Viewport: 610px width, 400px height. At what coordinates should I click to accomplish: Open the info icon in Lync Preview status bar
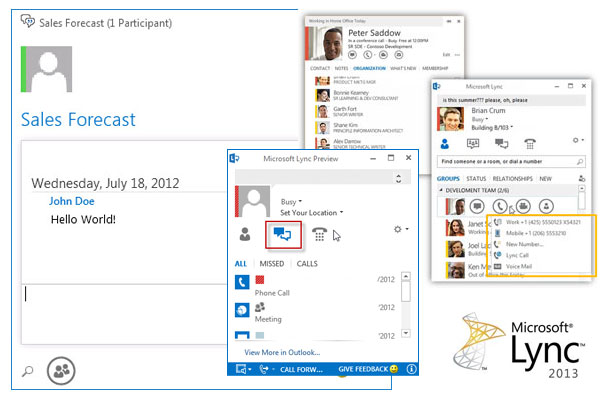pos(411,369)
